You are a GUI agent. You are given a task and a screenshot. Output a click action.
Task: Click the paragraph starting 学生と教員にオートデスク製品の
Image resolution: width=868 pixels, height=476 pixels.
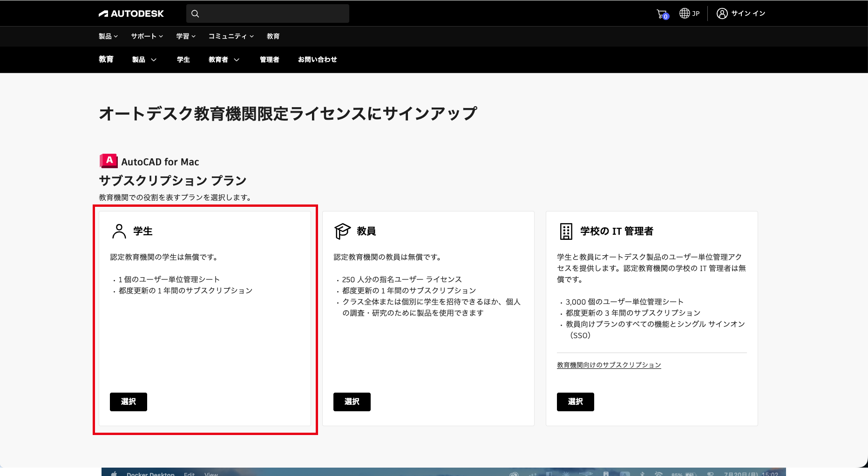[x=651, y=268]
